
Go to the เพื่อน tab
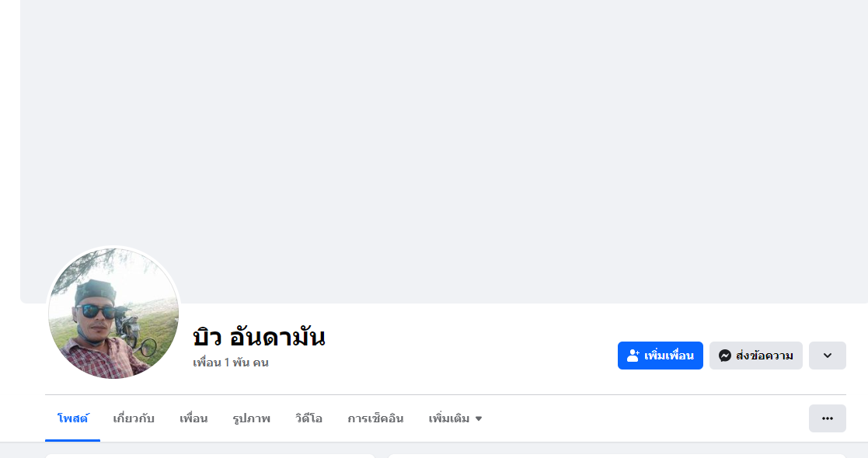193,418
